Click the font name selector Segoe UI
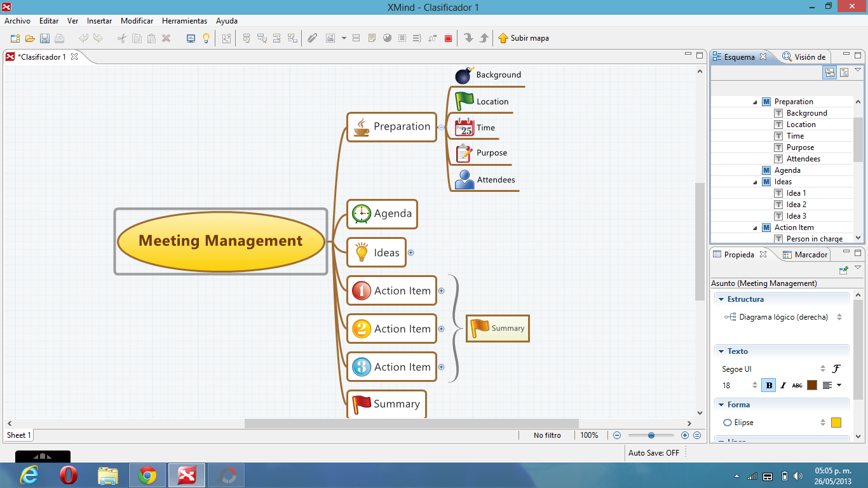This screenshot has height=488, width=868. coord(775,369)
